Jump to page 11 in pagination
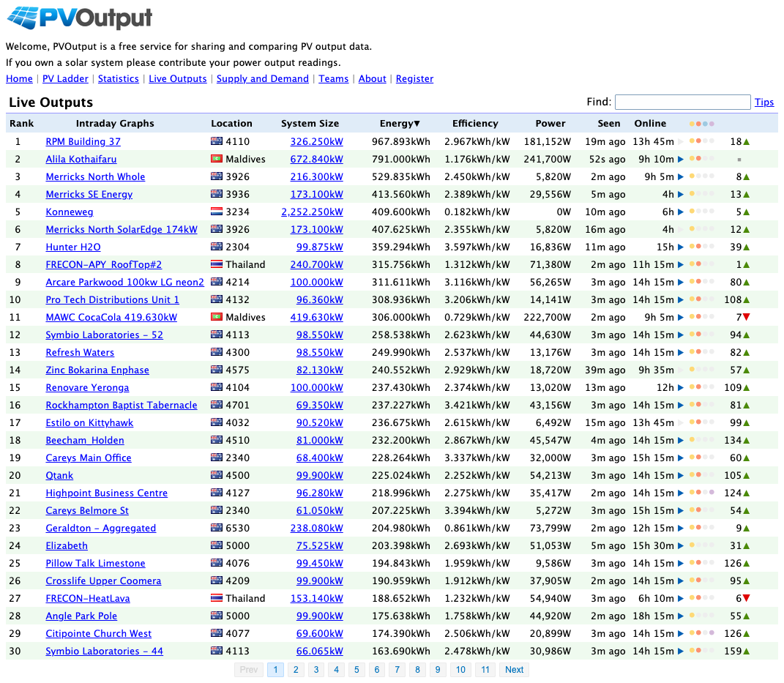This screenshot has width=784, height=683. click(485, 669)
